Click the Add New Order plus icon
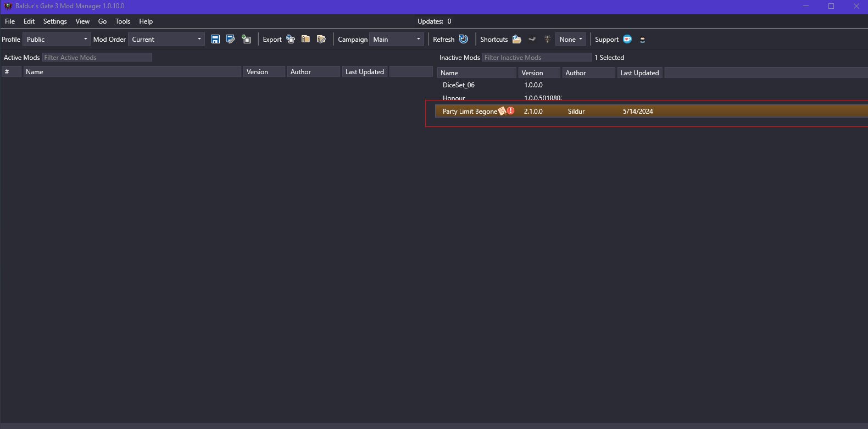The image size is (868, 429). 246,39
